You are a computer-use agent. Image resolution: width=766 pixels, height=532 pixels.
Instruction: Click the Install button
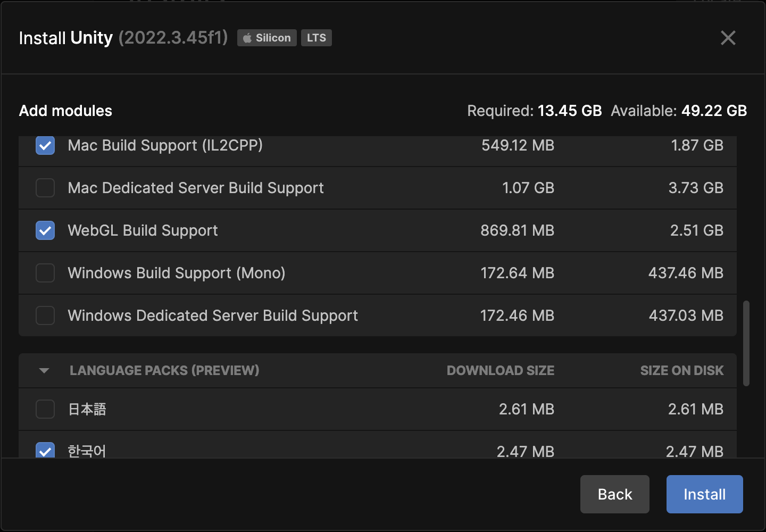pyautogui.click(x=705, y=494)
